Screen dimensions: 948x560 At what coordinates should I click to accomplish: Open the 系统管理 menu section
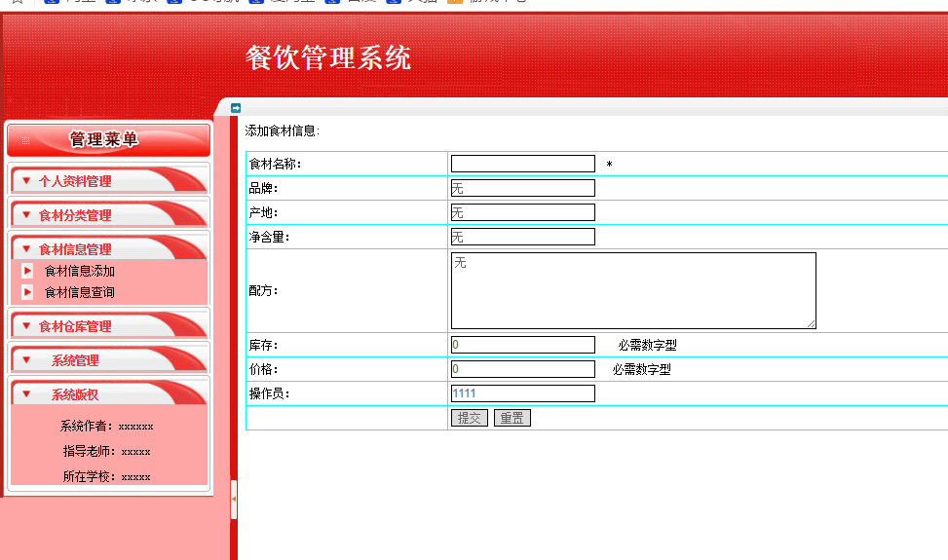[x=109, y=360]
